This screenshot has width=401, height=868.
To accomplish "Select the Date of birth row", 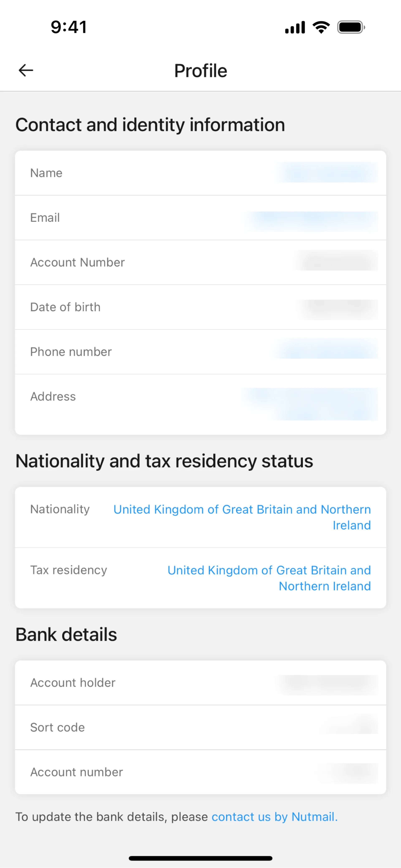I will 200,307.
